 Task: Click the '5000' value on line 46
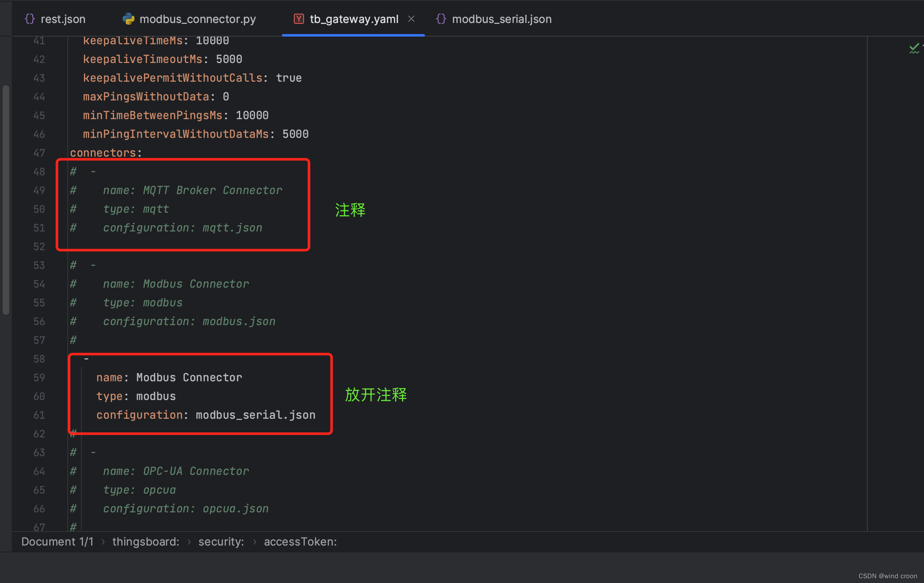[x=296, y=134]
